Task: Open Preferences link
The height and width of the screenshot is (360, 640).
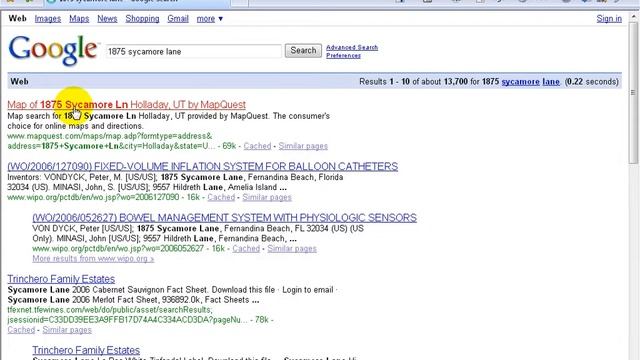Action: (343, 56)
